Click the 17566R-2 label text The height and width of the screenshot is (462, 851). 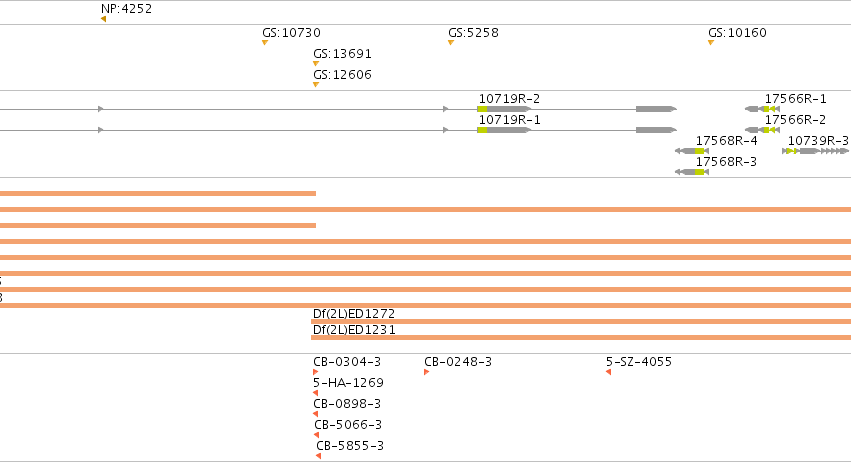click(x=796, y=119)
